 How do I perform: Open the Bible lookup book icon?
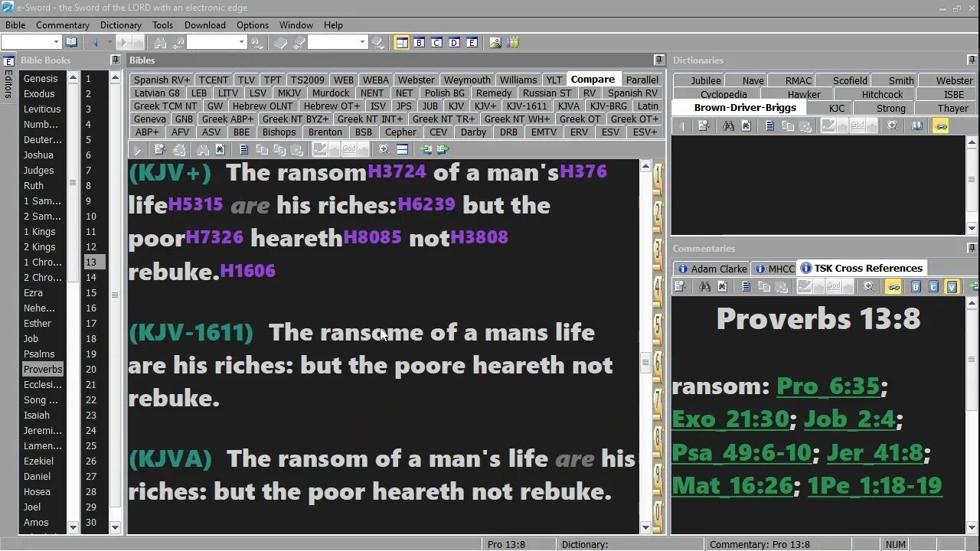(x=71, y=42)
